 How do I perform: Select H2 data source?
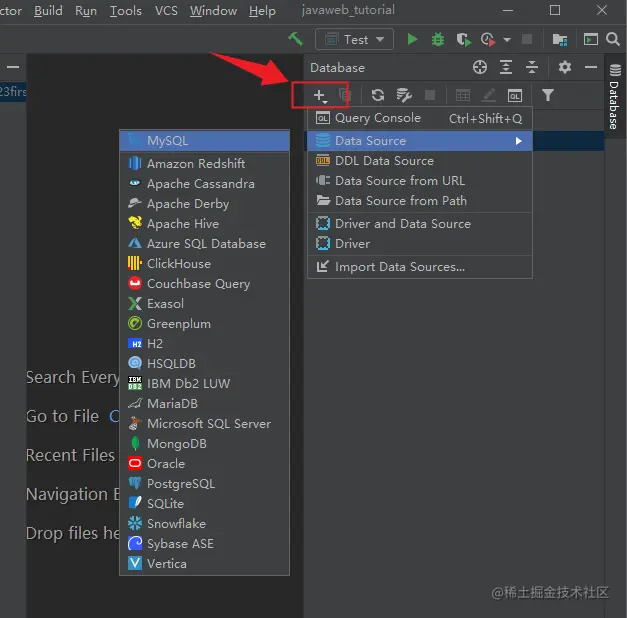click(204, 344)
